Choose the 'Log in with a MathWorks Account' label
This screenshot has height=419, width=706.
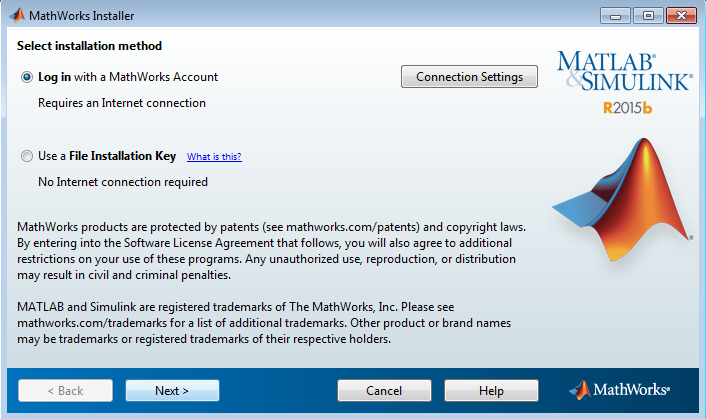pyautogui.click(x=128, y=77)
